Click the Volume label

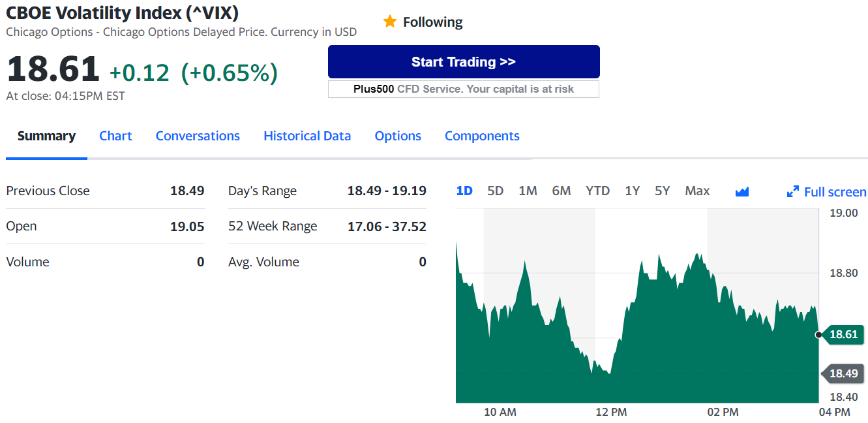pyautogui.click(x=27, y=262)
